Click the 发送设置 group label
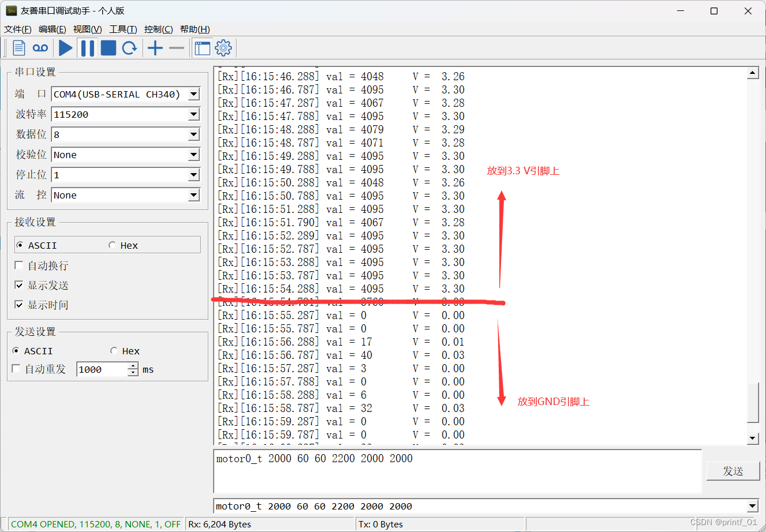 pyautogui.click(x=35, y=332)
